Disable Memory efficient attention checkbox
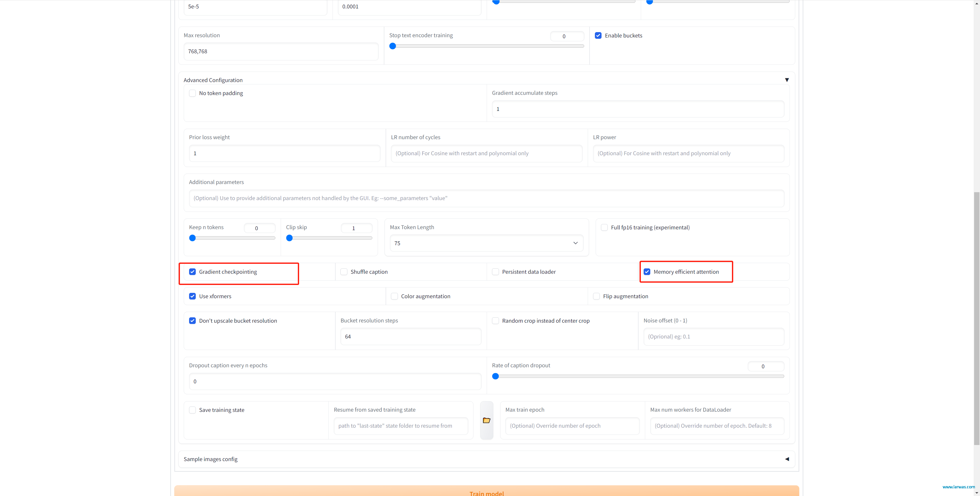Image resolution: width=980 pixels, height=496 pixels. 647,272
